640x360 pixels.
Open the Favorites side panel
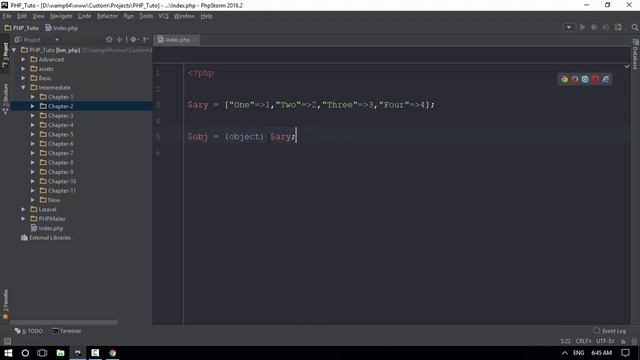5,304
